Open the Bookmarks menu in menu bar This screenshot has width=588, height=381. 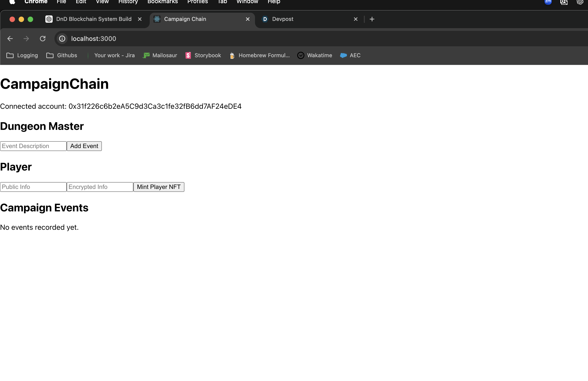click(162, 2)
